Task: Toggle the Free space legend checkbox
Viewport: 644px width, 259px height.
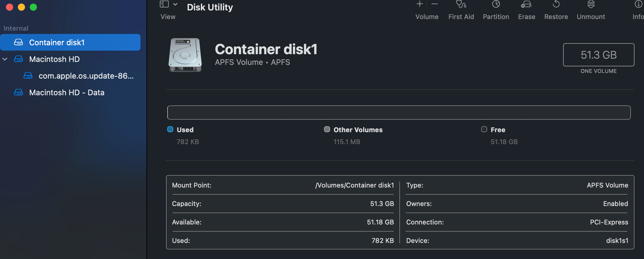Action: pos(484,129)
